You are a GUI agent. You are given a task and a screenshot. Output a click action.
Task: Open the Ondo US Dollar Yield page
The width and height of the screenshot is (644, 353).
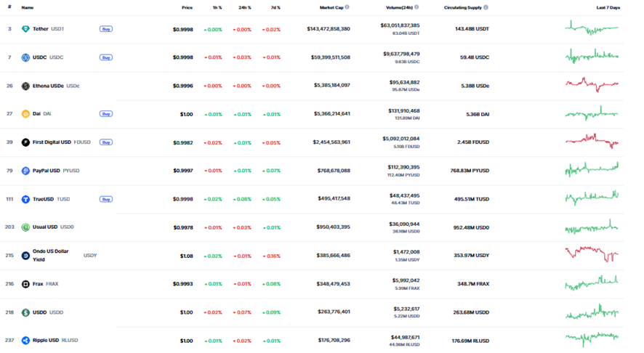click(x=51, y=256)
